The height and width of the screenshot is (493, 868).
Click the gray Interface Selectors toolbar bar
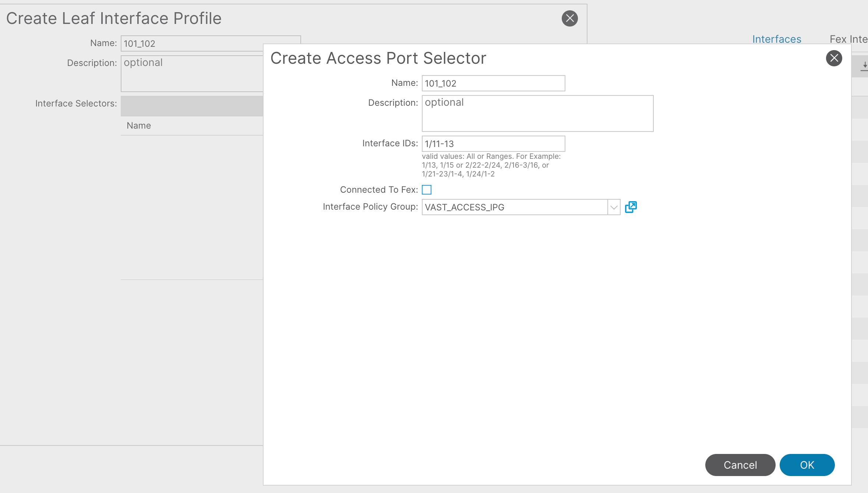coord(191,106)
